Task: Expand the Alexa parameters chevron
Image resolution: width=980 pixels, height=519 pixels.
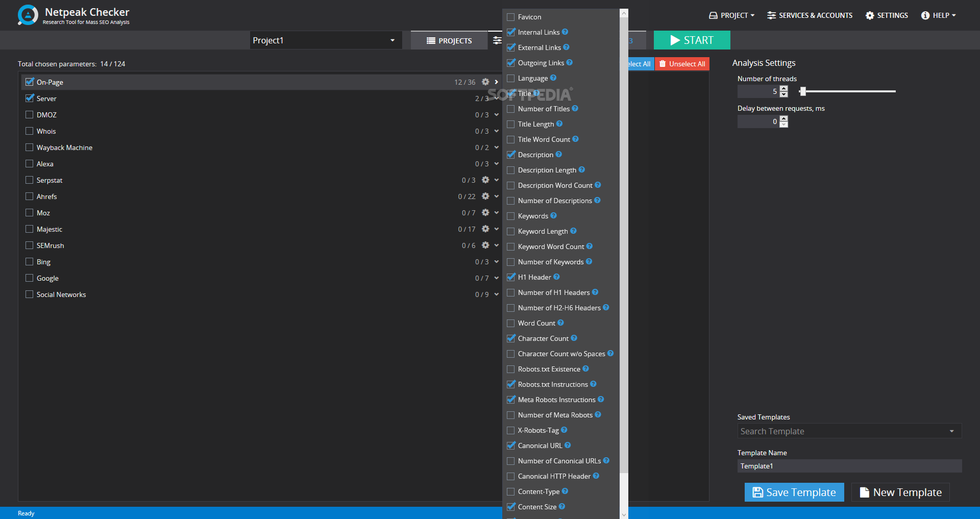Action: tap(496, 163)
